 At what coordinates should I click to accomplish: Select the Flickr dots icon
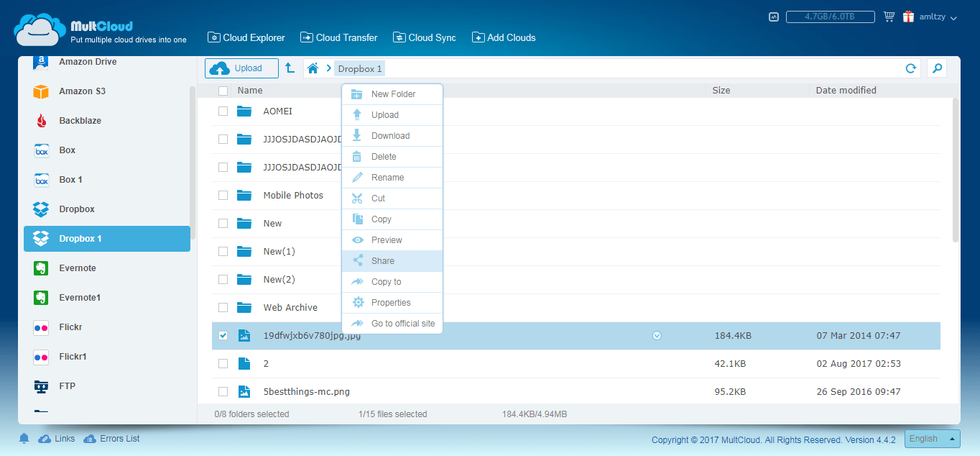(42, 328)
